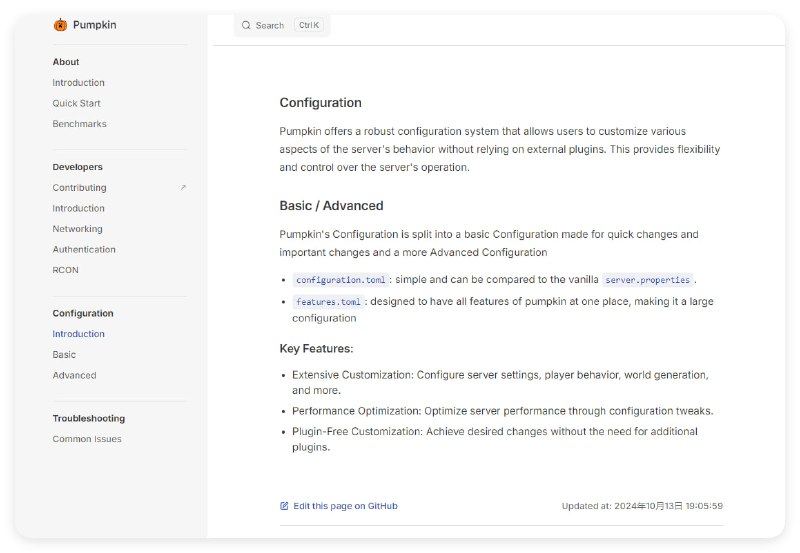800x553 pixels.
Task: Open Basic configuration page
Action: tap(64, 355)
